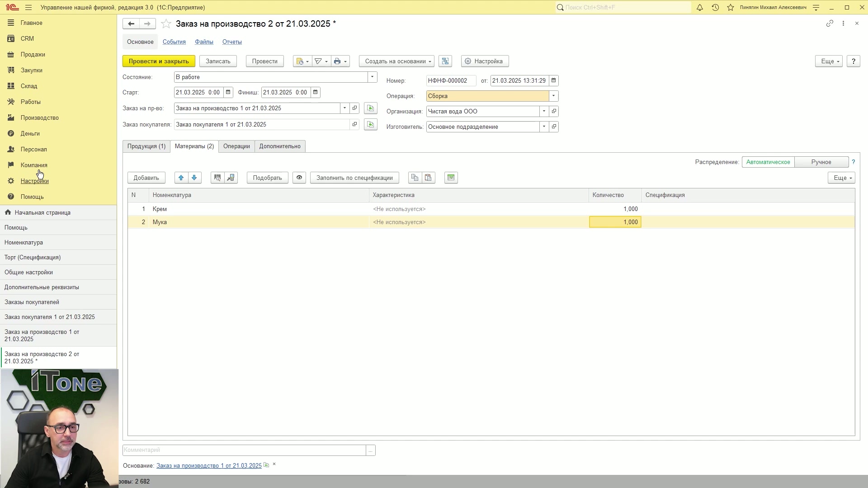This screenshot has height=488, width=868.
Task: Expand the Состояние dropdown
Action: coord(373,77)
